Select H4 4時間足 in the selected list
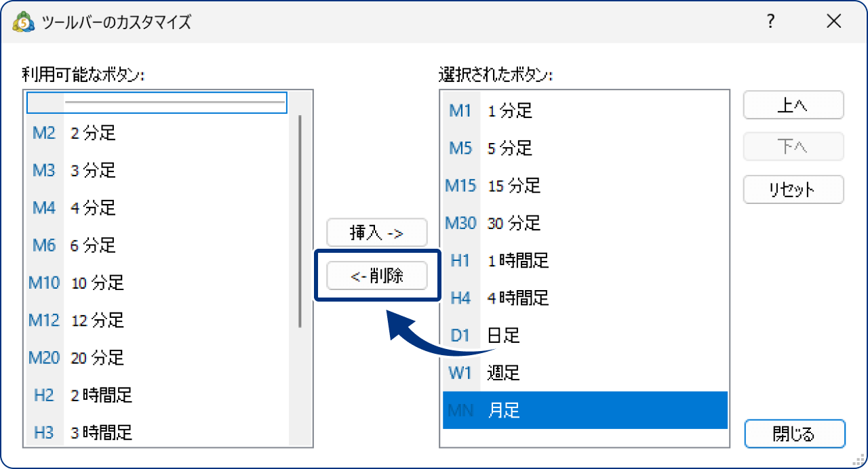This screenshot has width=868, height=469. [x=583, y=298]
